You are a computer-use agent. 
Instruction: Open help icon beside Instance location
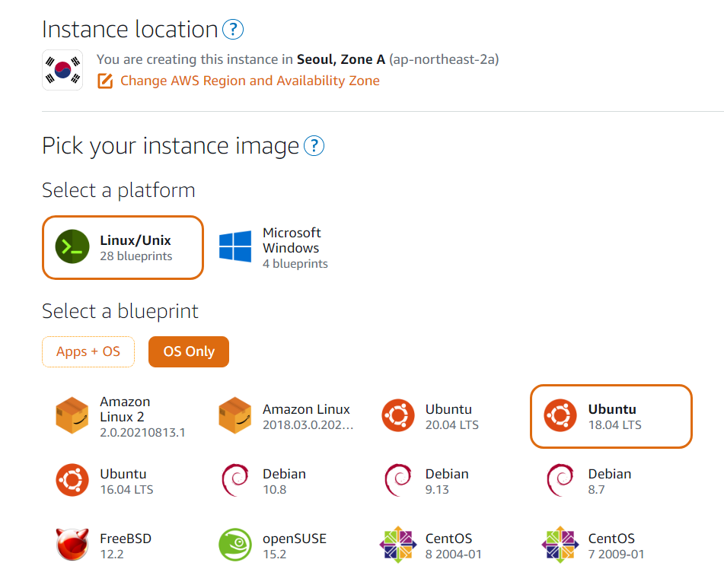233,30
